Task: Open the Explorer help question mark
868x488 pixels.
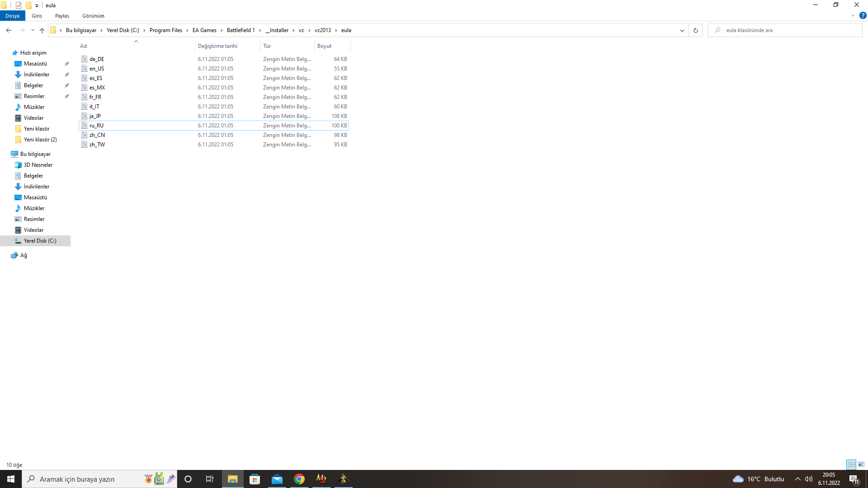Action: pyautogui.click(x=863, y=15)
